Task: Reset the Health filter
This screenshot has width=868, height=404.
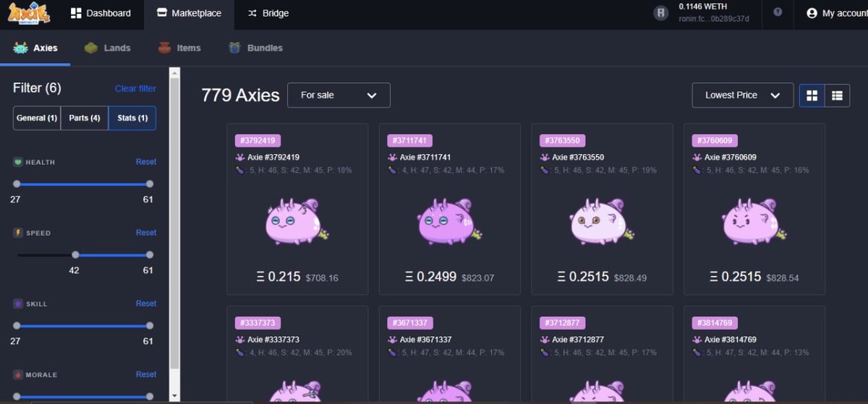Action: click(146, 162)
